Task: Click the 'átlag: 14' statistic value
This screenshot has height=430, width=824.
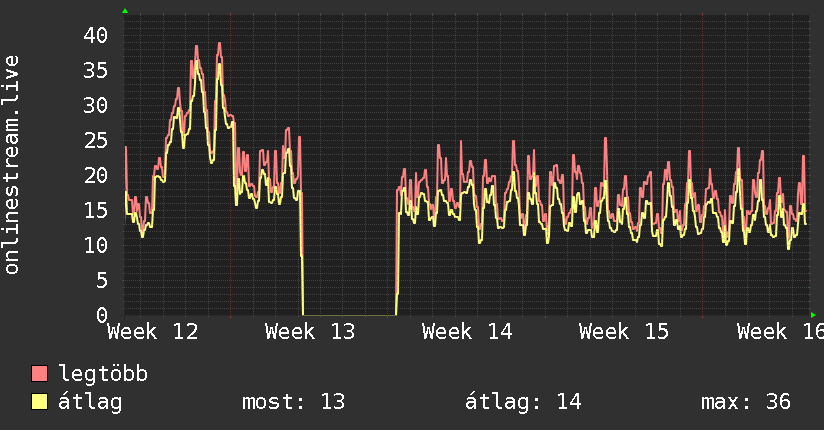Action: 523,402
